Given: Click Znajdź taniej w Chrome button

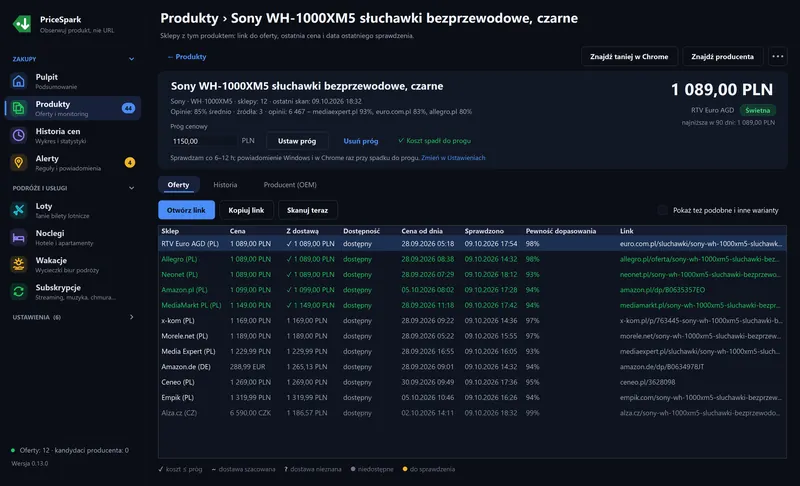Looking at the screenshot, I should 629,57.
